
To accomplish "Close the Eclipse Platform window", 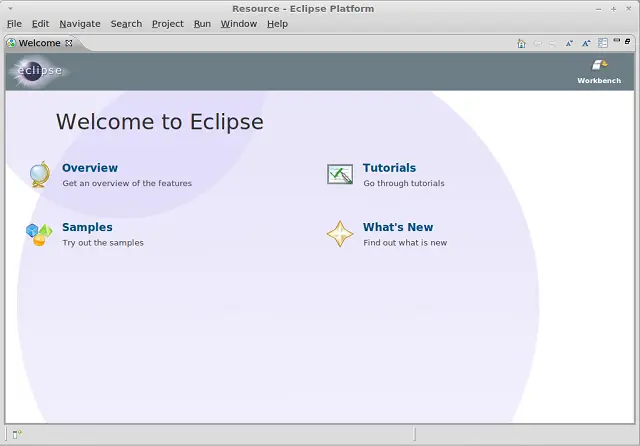I will [629, 9].
